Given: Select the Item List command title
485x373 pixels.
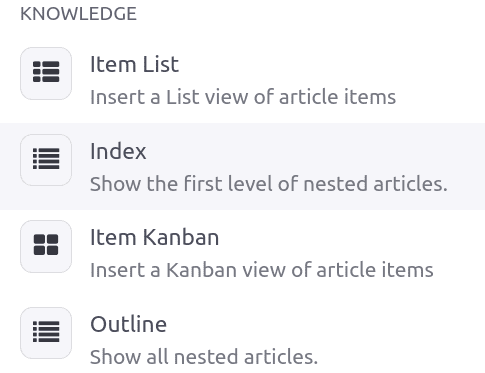Looking at the screenshot, I should pyautogui.click(x=135, y=64).
